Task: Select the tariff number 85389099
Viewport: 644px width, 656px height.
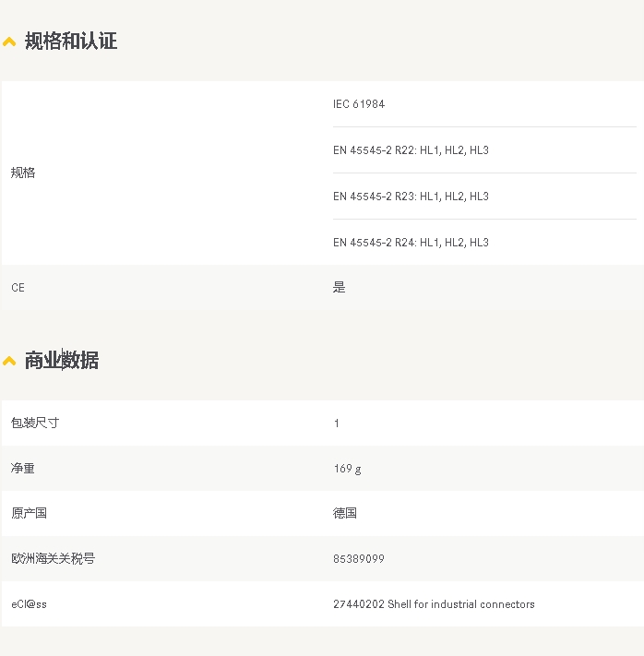Action: pyautogui.click(x=359, y=559)
